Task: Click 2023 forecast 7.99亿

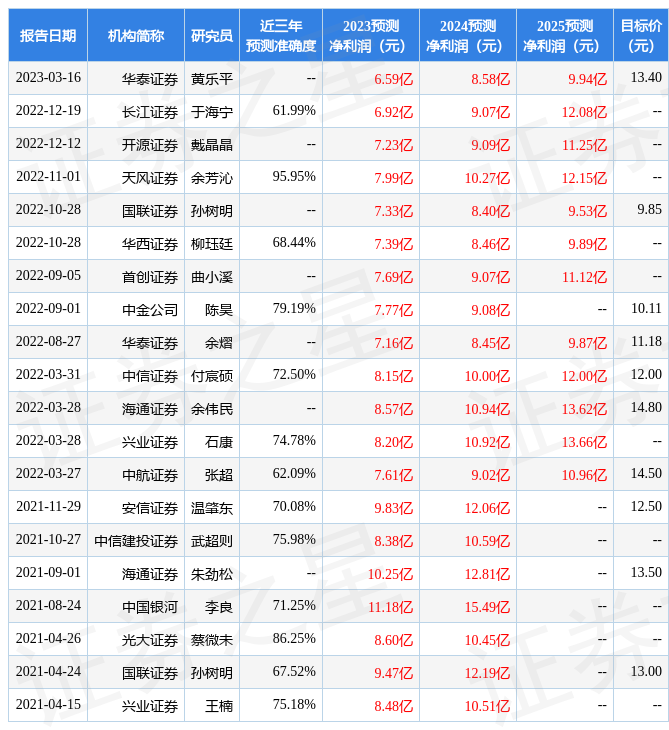Action: 394,178
